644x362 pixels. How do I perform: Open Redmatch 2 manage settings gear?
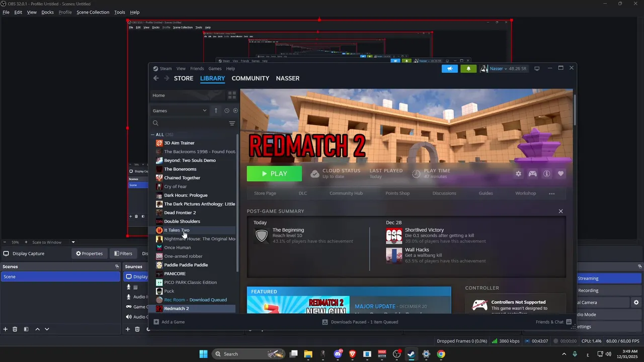click(x=518, y=174)
